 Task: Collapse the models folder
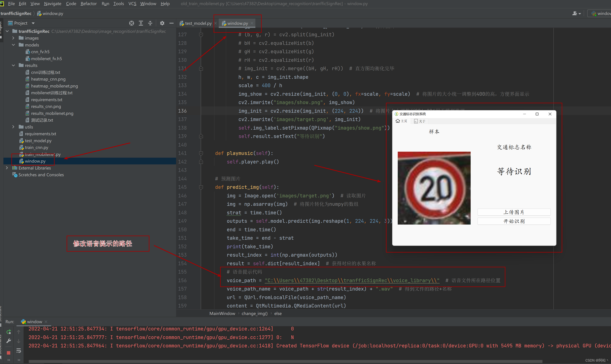13,45
